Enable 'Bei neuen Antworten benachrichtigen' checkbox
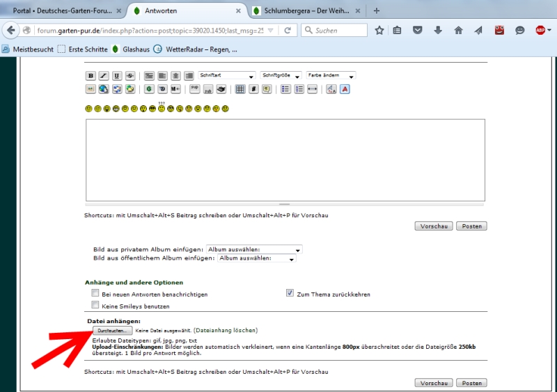This screenshot has height=392, width=557. pos(95,294)
